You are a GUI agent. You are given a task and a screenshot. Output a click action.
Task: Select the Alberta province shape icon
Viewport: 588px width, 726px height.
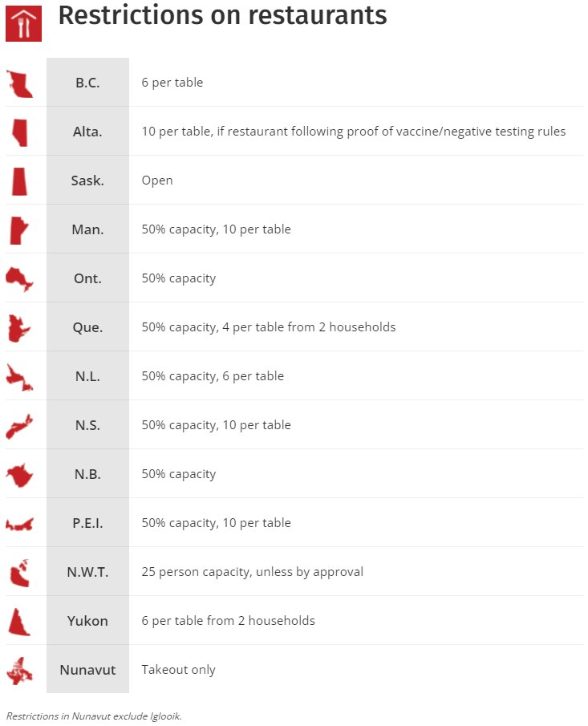click(20, 132)
